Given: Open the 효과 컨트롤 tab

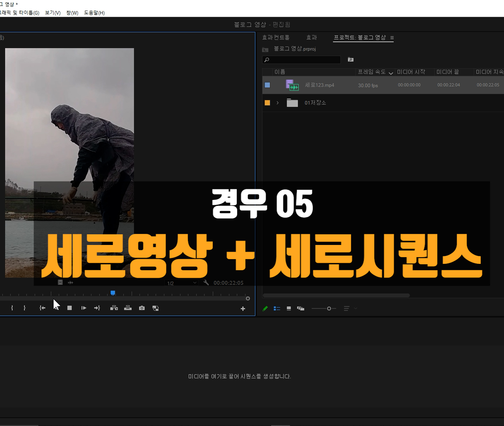Looking at the screenshot, I should click(276, 37).
